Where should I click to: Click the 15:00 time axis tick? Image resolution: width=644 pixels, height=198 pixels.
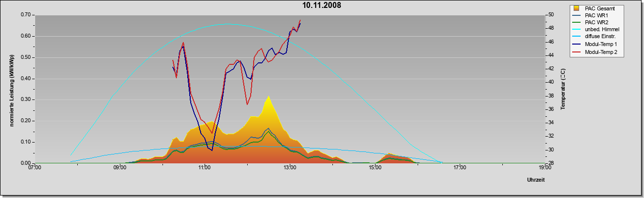click(375, 167)
